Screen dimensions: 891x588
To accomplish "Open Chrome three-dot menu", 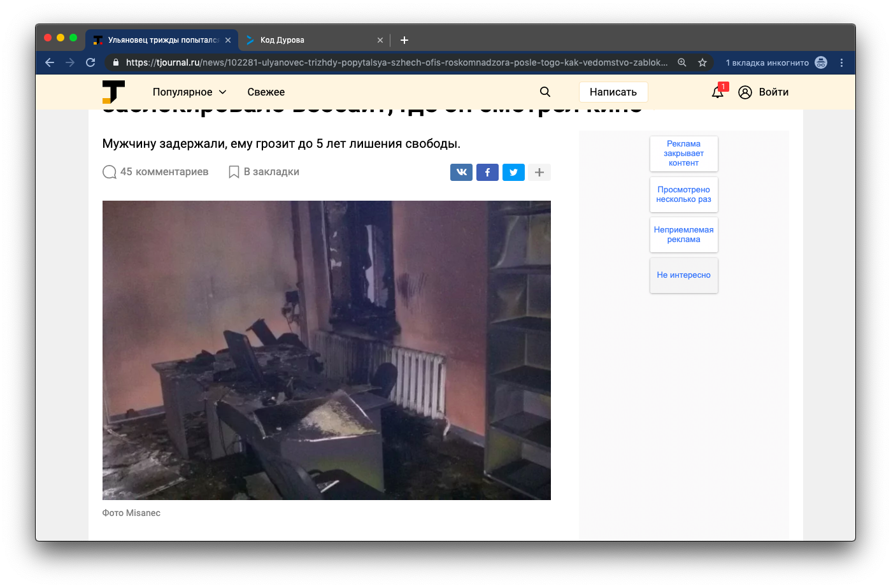I will 841,62.
